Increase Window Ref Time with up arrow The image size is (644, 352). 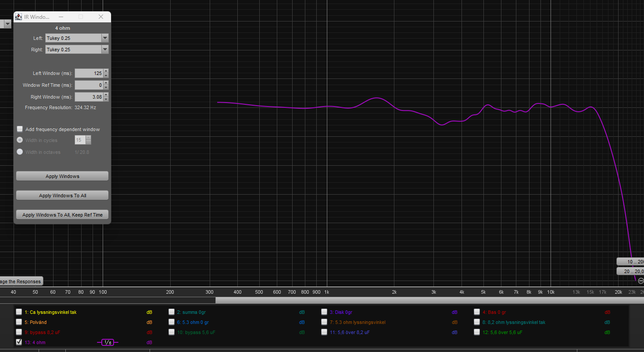[106, 83]
